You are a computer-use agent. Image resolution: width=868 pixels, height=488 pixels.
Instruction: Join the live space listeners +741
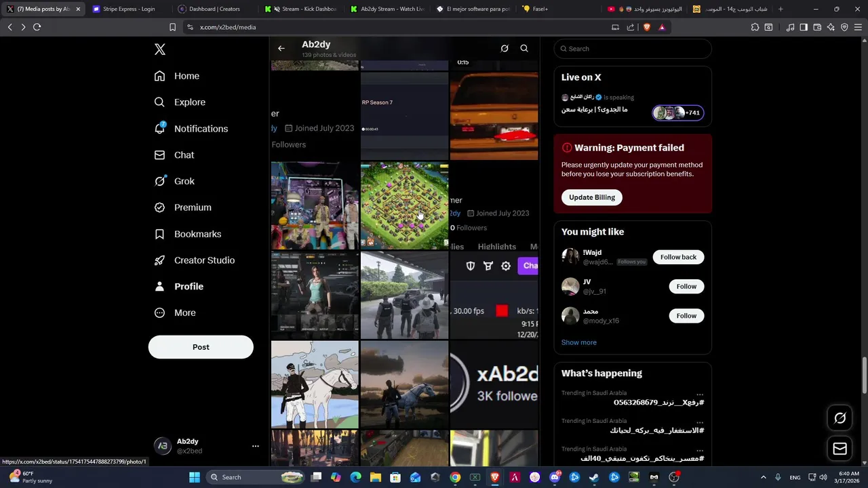pos(678,113)
